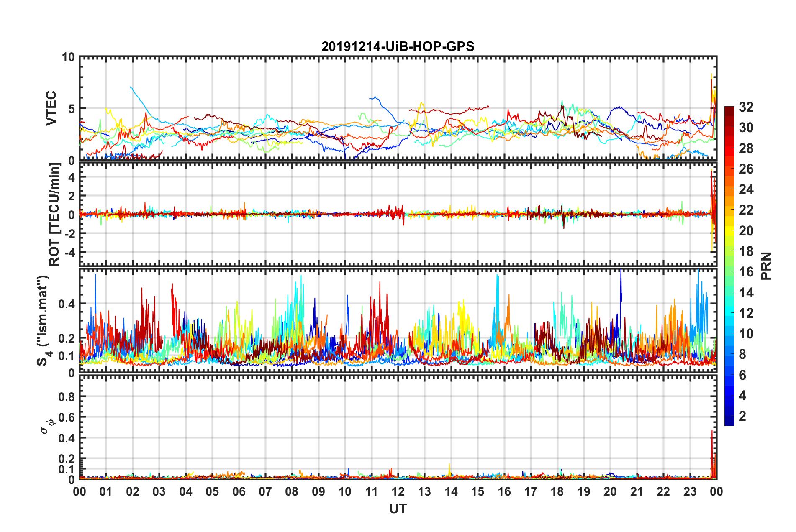Click x-axis tick label 05
Screen dimensions: 796x532
tap(212, 492)
